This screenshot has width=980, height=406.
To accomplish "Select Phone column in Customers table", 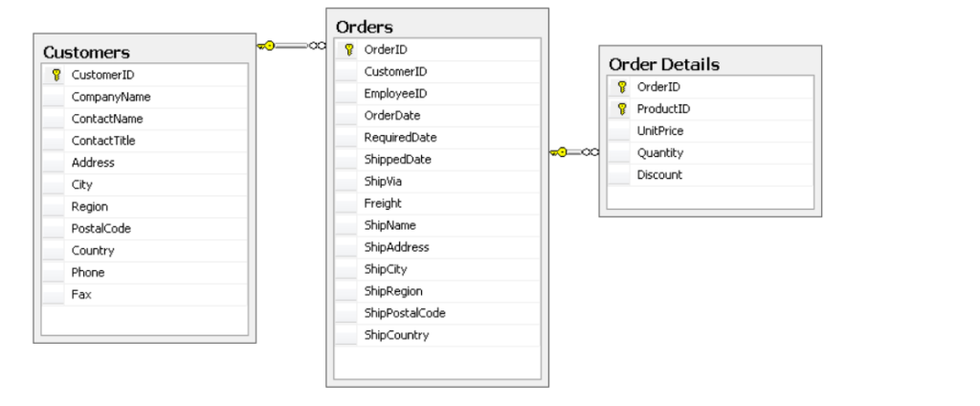I will point(145,272).
